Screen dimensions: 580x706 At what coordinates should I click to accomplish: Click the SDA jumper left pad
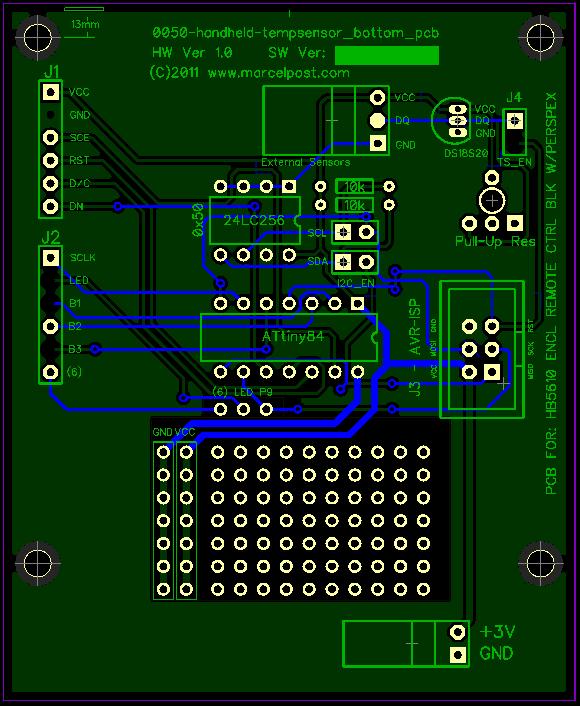click(x=344, y=261)
